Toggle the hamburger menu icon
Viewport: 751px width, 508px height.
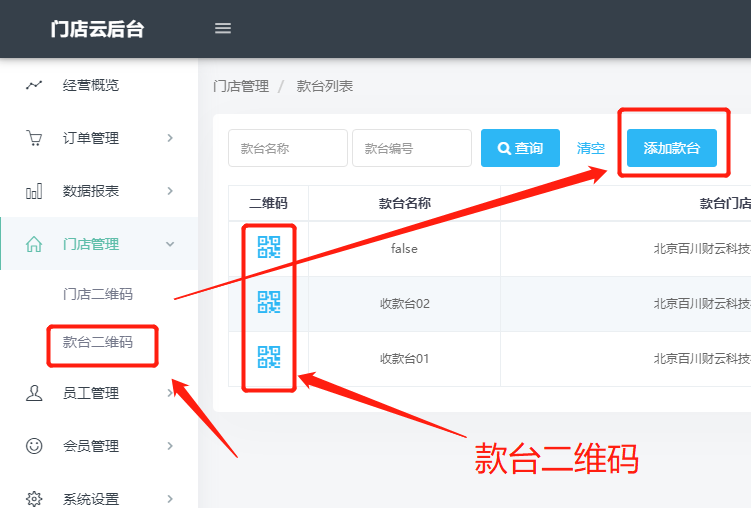click(x=223, y=28)
